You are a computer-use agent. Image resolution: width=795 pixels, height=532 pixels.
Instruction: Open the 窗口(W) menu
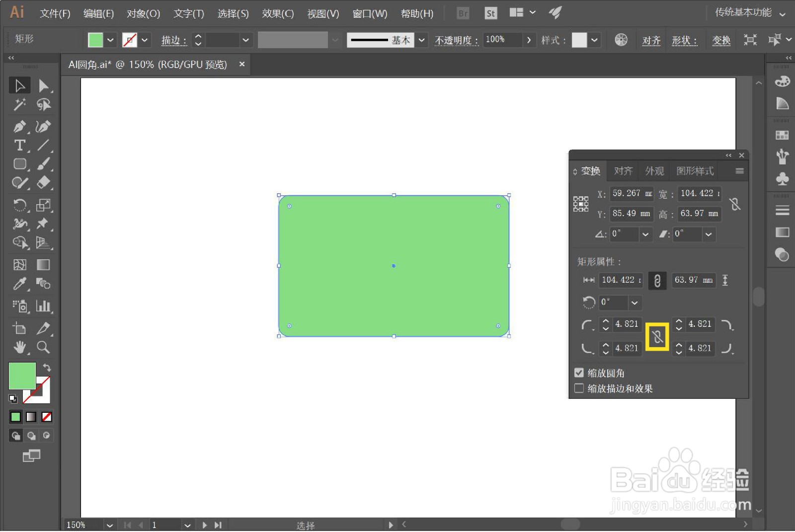[370, 13]
